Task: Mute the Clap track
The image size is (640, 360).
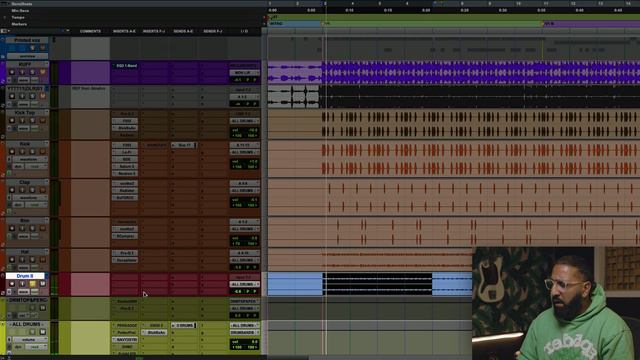Action: coord(42,190)
